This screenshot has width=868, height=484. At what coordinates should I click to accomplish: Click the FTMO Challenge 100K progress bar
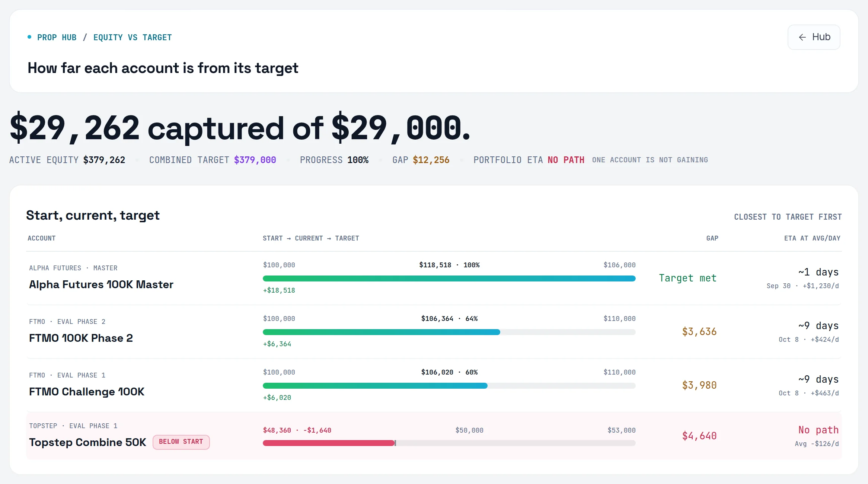[x=449, y=386]
